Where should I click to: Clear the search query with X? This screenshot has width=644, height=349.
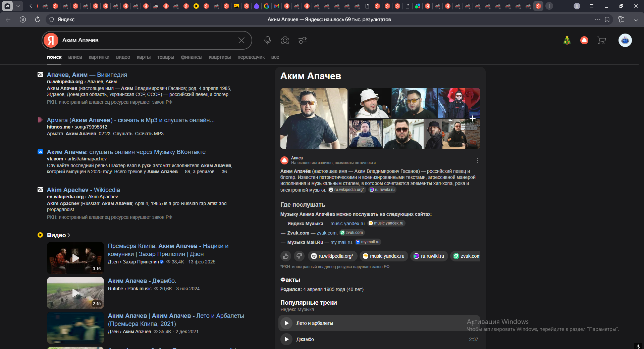[241, 40]
